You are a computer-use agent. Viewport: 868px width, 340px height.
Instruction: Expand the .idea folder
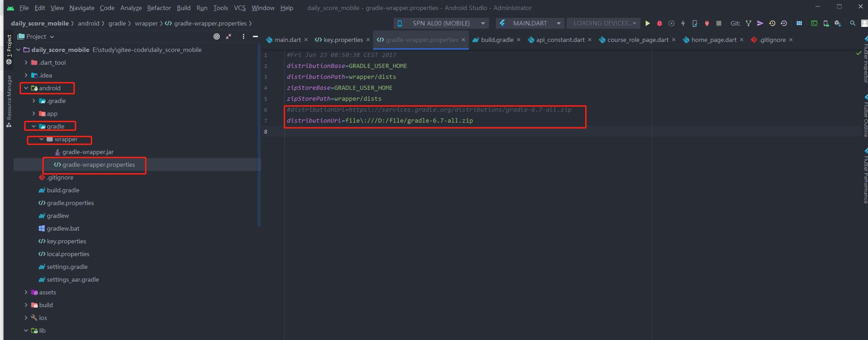pyautogui.click(x=26, y=75)
